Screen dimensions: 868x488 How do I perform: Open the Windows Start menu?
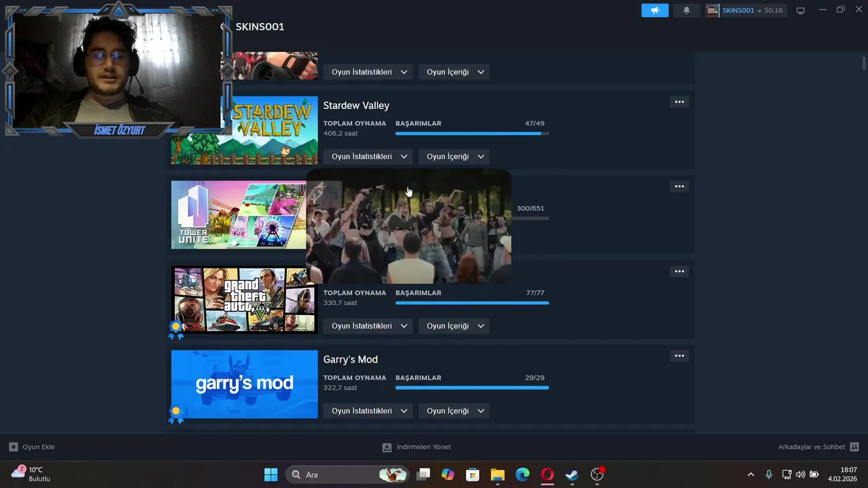coord(271,474)
